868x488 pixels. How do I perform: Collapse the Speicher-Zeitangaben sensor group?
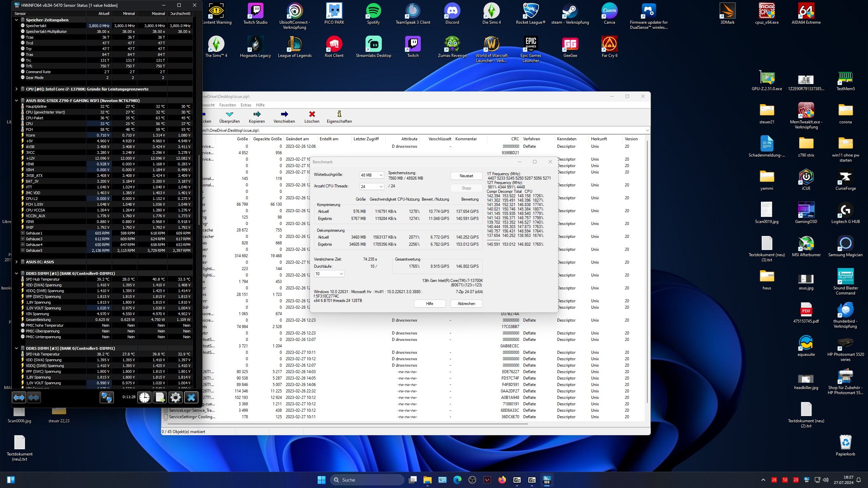pos(16,20)
